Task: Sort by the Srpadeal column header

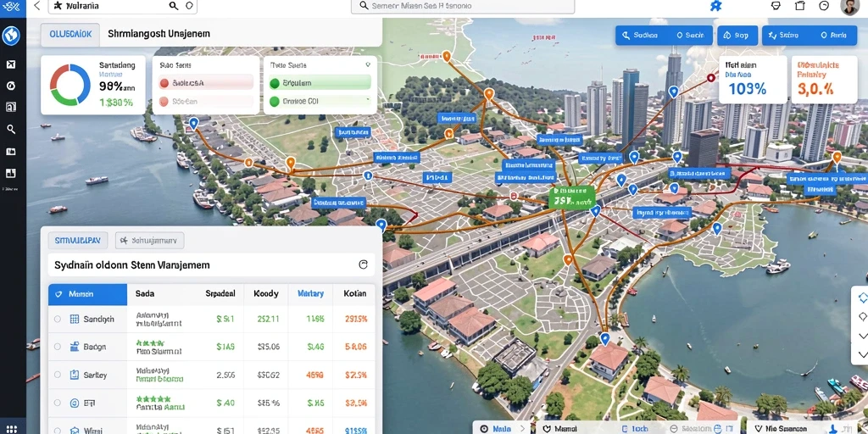Action: click(x=220, y=294)
